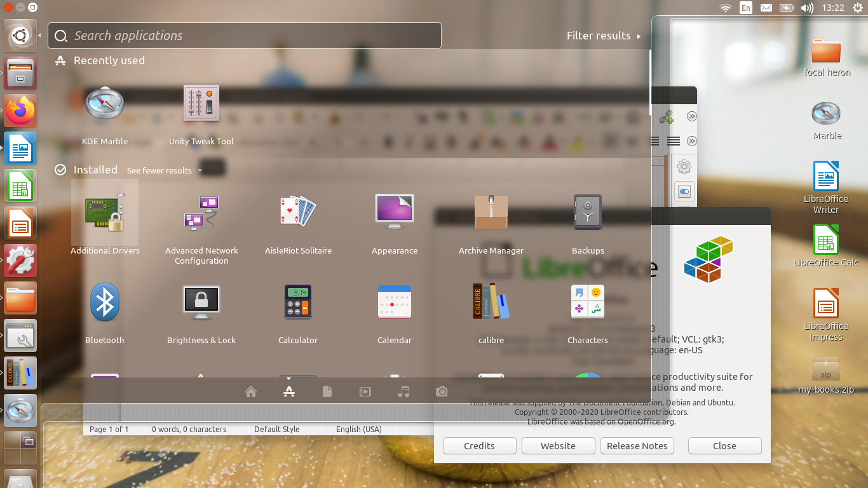The image size is (868, 488).
Task: Open Marble from the launcher
Action: tap(21, 410)
